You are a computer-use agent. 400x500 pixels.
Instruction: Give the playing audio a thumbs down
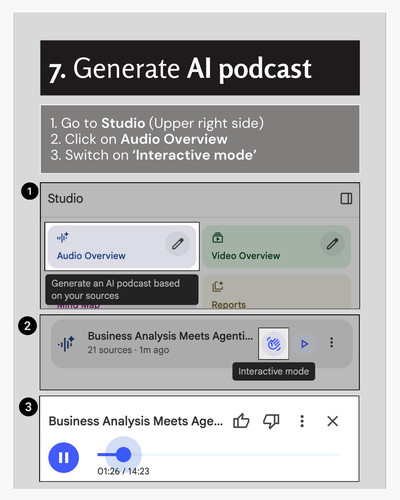pyautogui.click(x=271, y=421)
